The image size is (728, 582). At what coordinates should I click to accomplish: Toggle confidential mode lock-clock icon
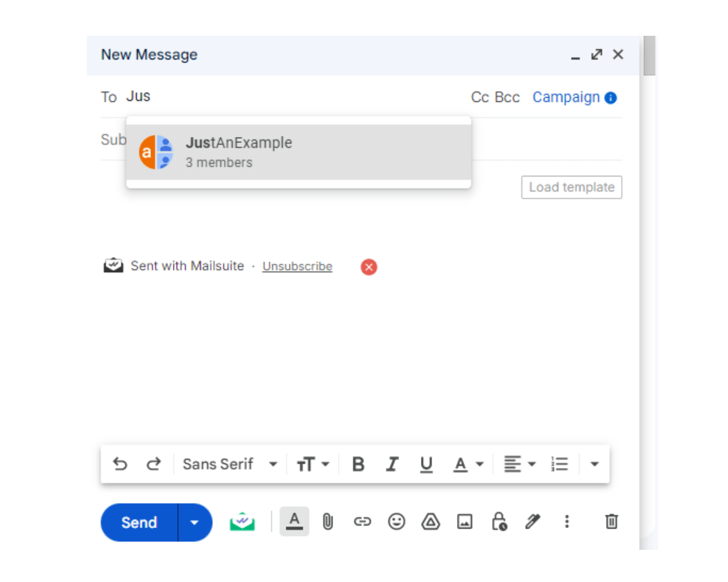point(499,521)
